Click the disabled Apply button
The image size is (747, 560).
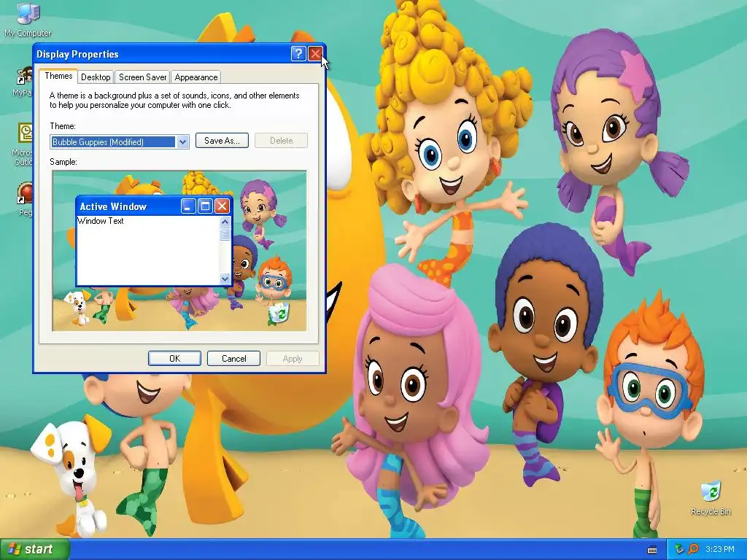point(293,359)
